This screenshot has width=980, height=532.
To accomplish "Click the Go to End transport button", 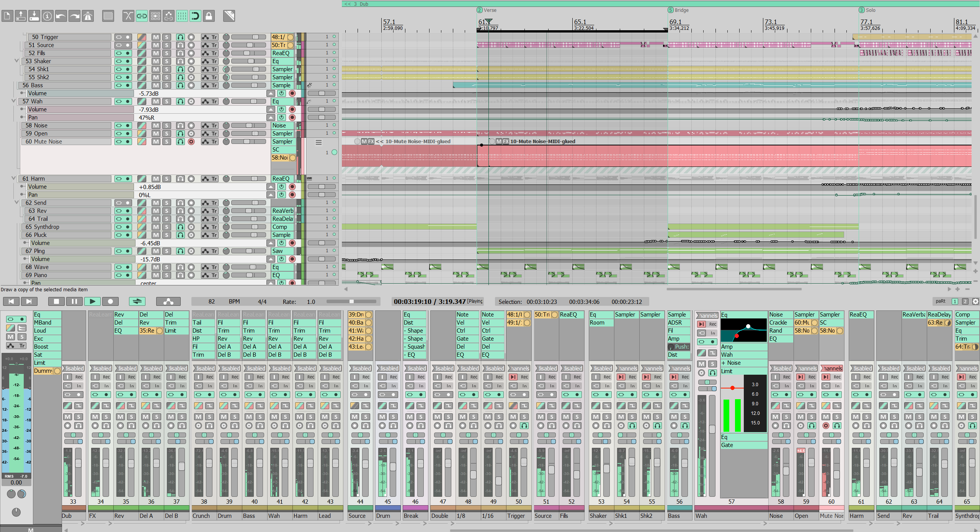I will point(29,302).
